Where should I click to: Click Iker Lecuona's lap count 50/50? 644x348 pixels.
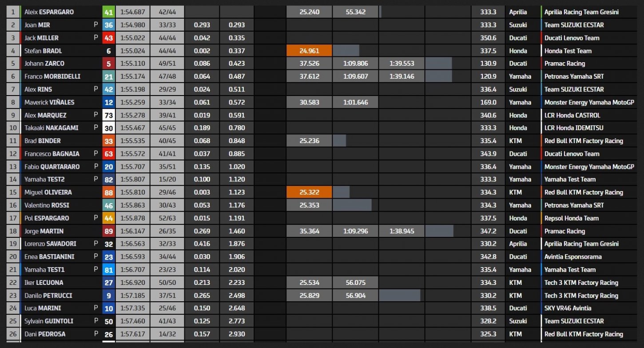(167, 283)
